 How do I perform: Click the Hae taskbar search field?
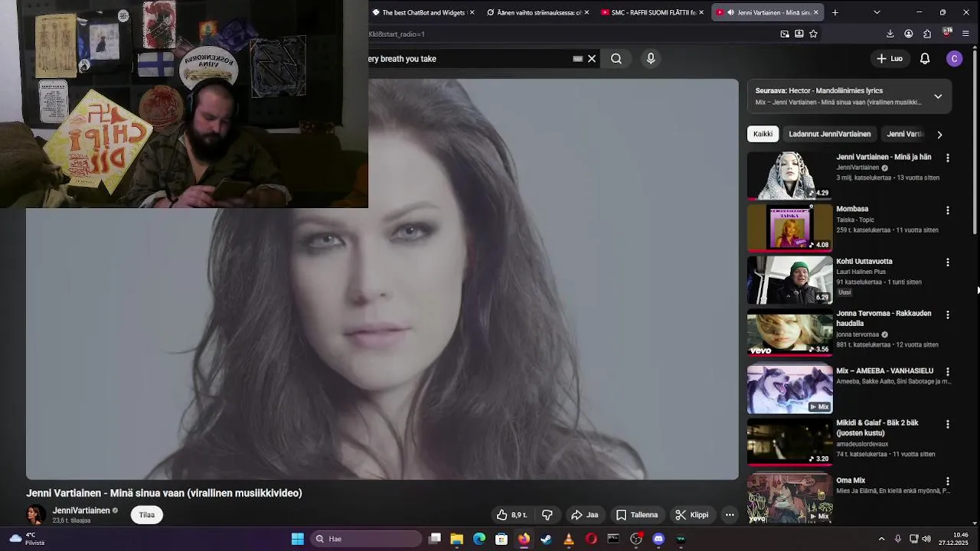point(366,539)
